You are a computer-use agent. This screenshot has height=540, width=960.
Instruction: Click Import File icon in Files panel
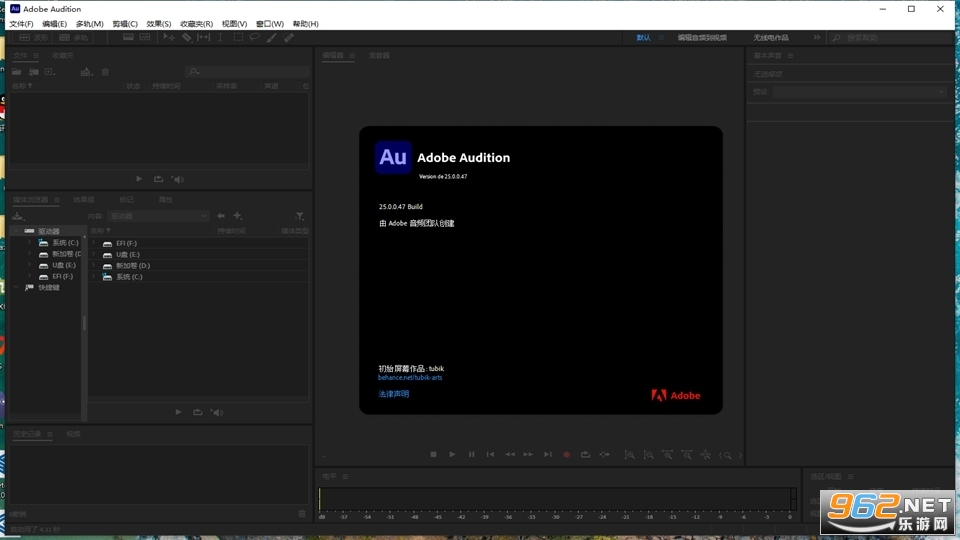[x=34, y=72]
